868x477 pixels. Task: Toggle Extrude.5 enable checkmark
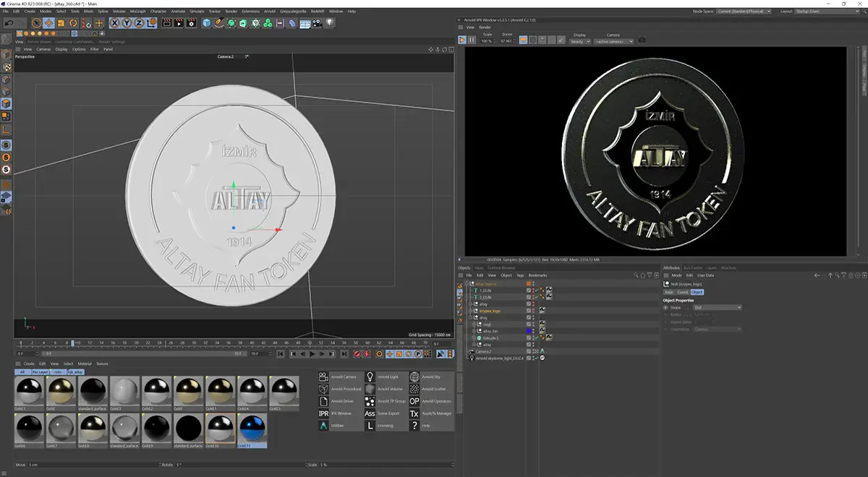[x=537, y=338]
